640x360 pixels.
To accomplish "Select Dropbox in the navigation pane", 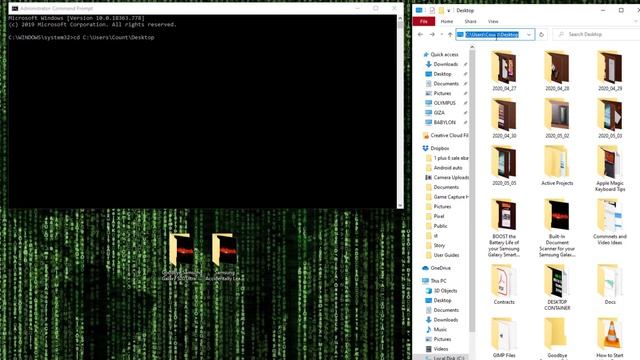I will tap(440, 148).
